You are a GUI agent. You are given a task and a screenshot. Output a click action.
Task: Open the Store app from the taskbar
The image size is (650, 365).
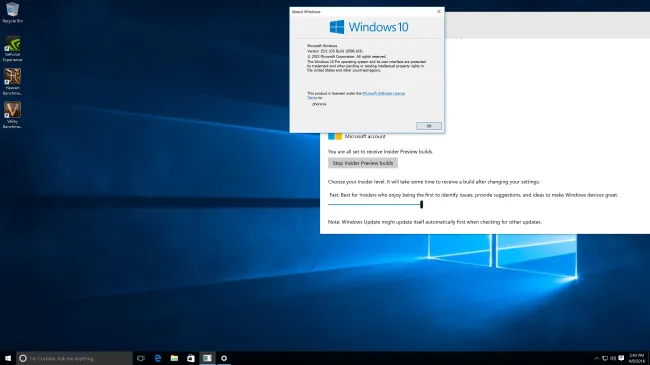[x=191, y=358]
